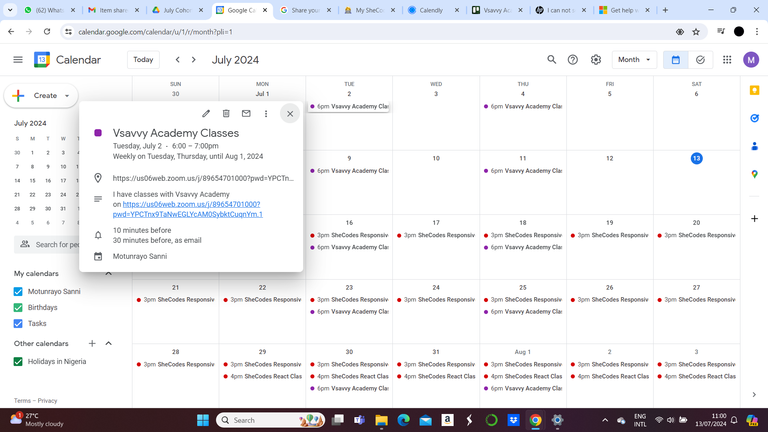The width and height of the screenshot is (768, 432).
Task: Switch to Vsavvy Academy tab
Action: (x=497, y=10)
